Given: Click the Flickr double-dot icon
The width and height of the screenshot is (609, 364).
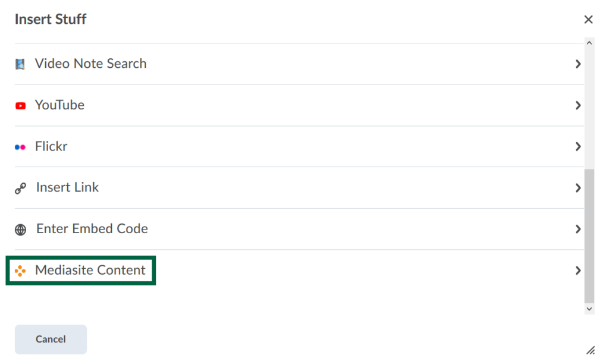Looking at the screenshot, I should [20, 146].
